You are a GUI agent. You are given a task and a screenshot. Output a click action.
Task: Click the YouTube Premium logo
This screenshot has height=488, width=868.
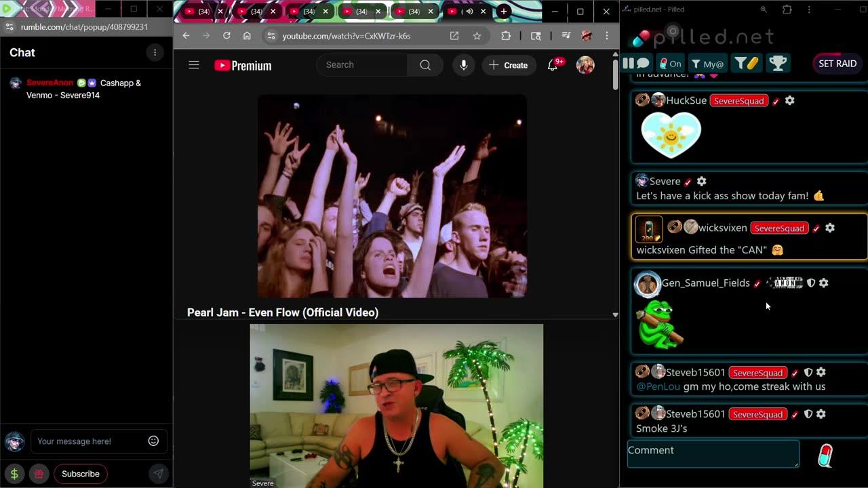point(243,65)
